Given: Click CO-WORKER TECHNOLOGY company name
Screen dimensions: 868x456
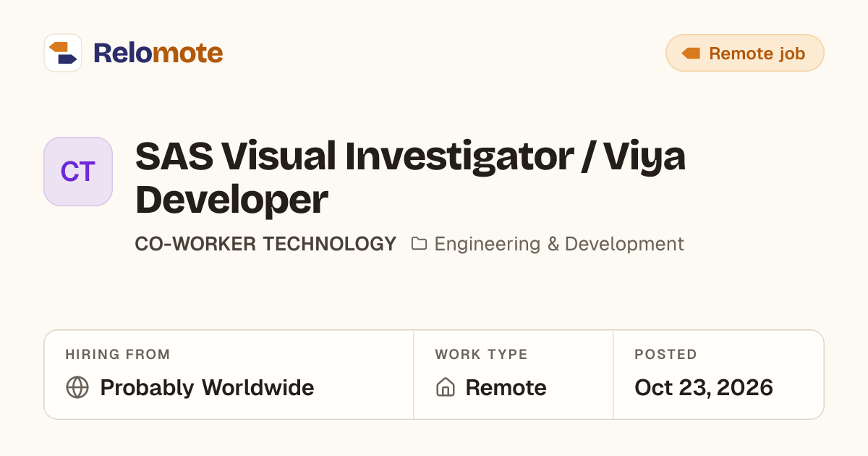Looking at the screenshot, I should (x=265, y=244).
